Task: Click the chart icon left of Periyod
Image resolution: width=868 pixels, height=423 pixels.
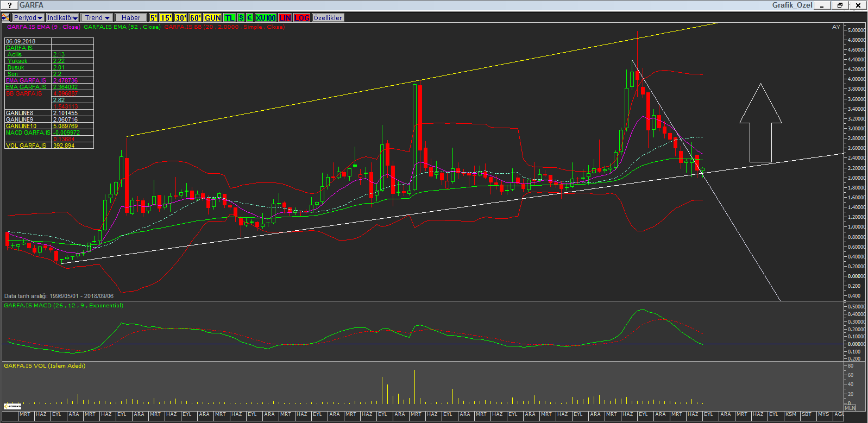Action: (6, 18)
